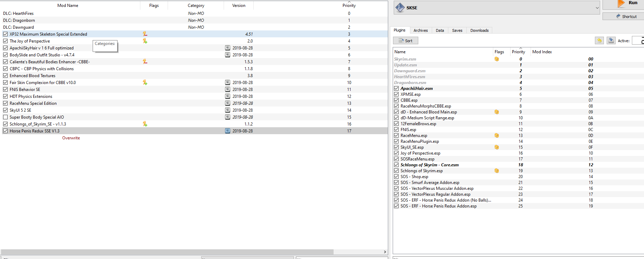
Task: Sort plugins by Name column header
Action: (x=443, y=52)
